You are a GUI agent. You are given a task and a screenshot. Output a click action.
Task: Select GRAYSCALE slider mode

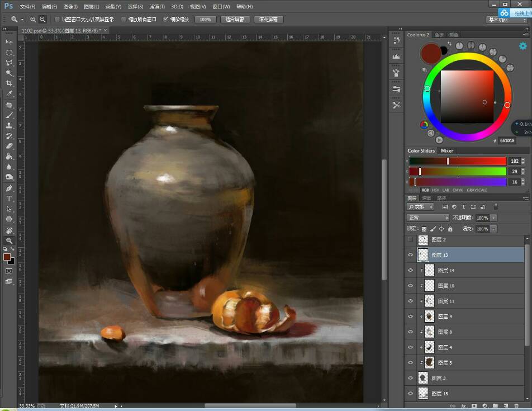click(477, 190)
